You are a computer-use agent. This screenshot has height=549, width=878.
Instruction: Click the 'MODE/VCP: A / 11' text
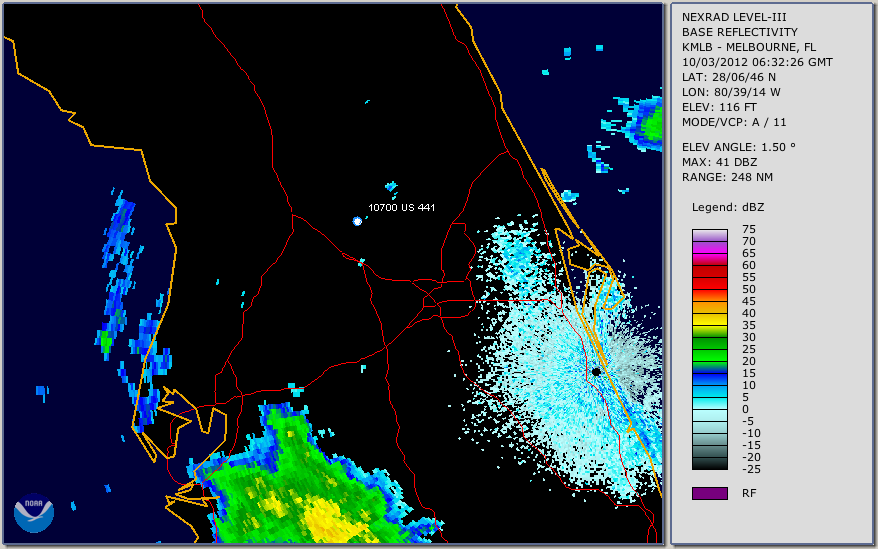point(734,122)
